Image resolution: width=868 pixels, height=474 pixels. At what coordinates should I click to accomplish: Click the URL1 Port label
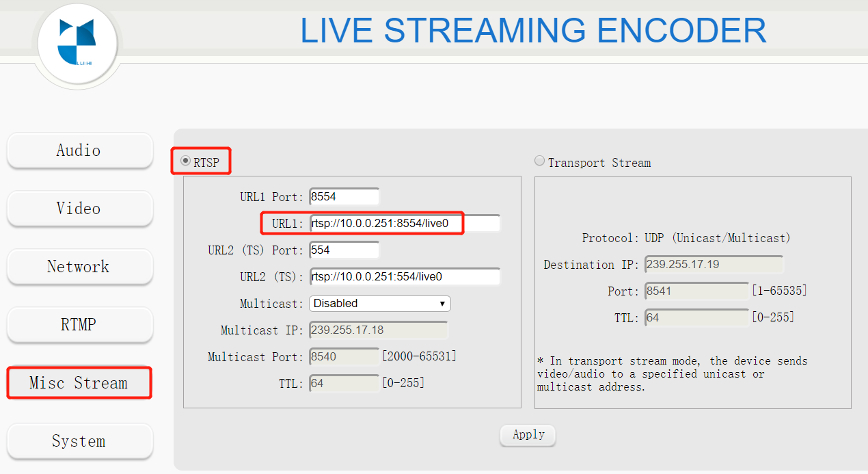pos(271,197)
